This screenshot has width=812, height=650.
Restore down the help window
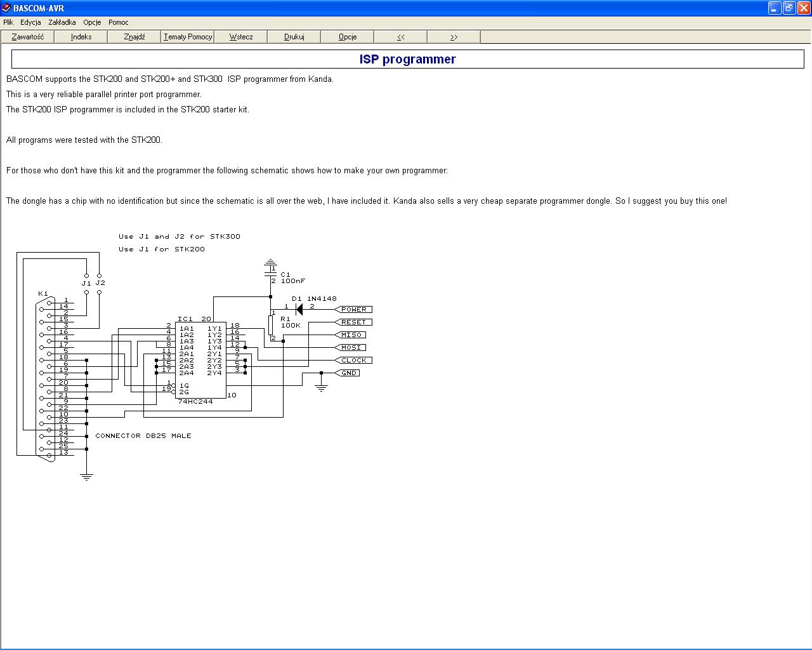(789, 8)
